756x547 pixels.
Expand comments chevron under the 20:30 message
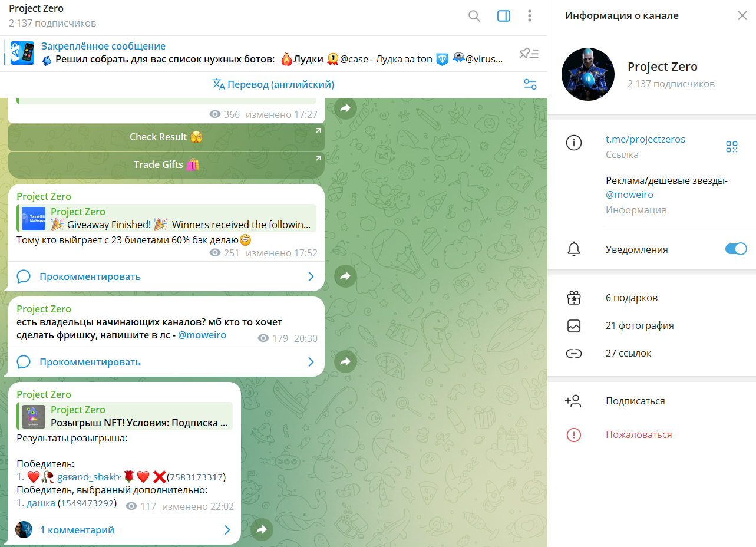click(x=311, y=362)
